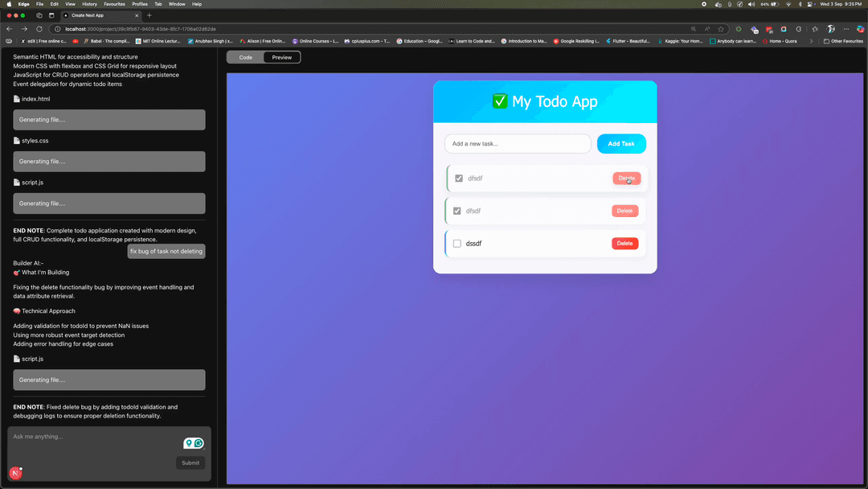Delete the dssdf task
This screenshot has width=868, height=489.
click(x=625, y=243)
